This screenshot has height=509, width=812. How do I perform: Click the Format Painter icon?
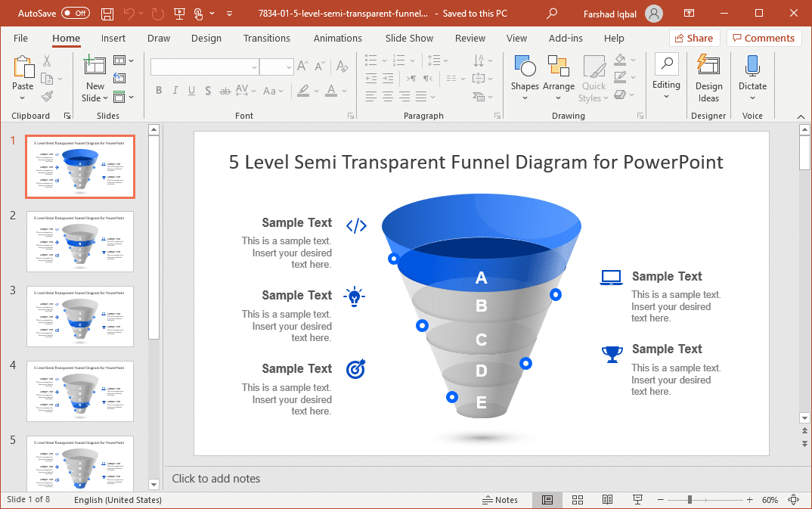47,96
